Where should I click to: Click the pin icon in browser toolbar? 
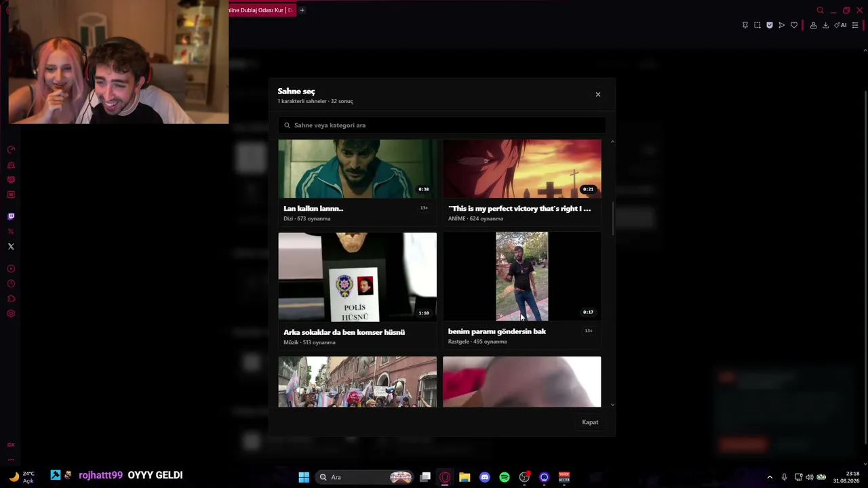[x=745, y=25]
